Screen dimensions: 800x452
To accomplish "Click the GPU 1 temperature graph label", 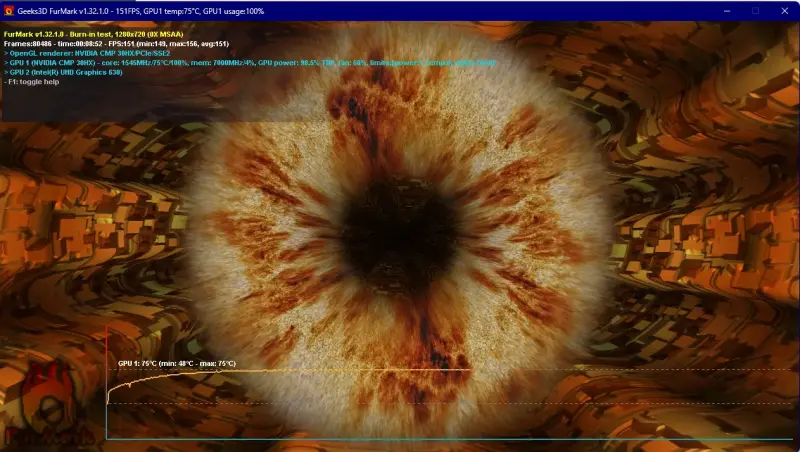I will [177, 363].
